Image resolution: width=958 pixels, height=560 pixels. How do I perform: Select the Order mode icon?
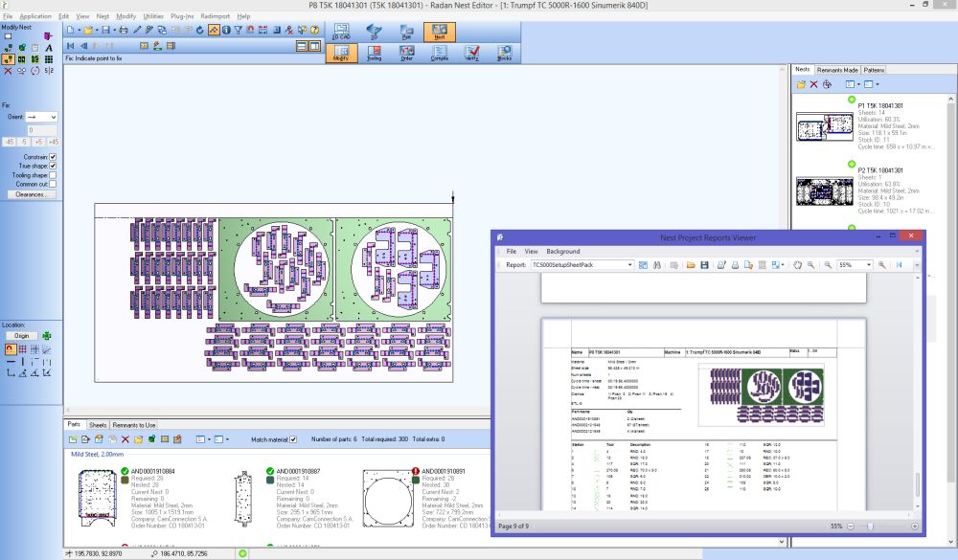(x=406, y=55)
